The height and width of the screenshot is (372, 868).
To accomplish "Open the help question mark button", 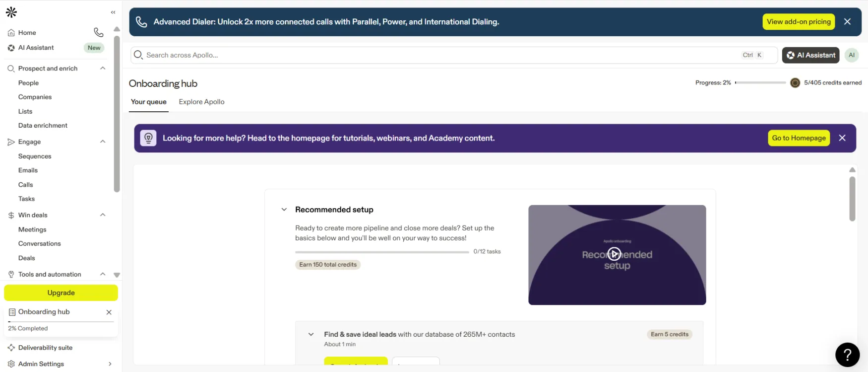I will tap(847, 355).
